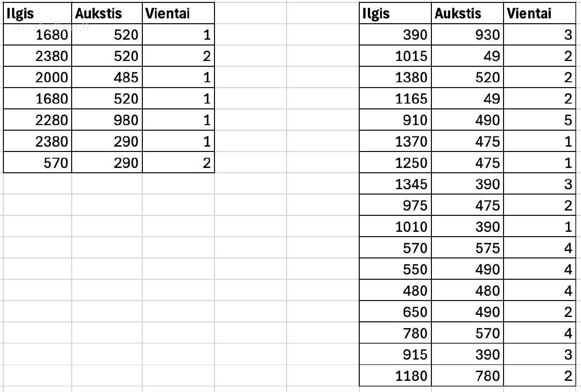Select the cell containing 1370
The image size is (581, 392).
(395, 141)
